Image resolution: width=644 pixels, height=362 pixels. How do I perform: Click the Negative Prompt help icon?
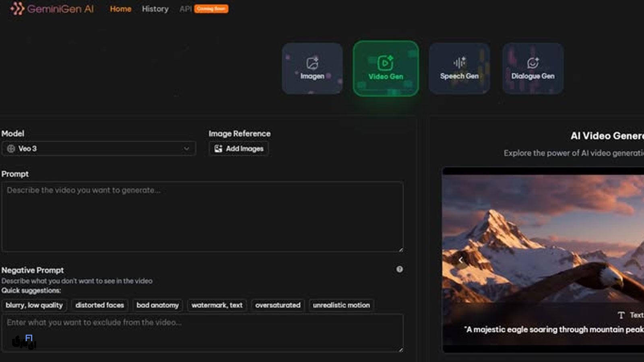pos(399,269)
